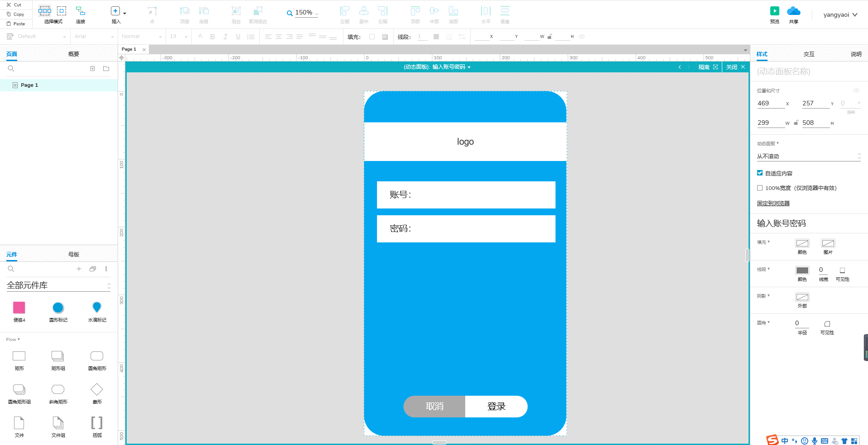Click the 固定到浏览器 pin to browser link

pos(773,203)
